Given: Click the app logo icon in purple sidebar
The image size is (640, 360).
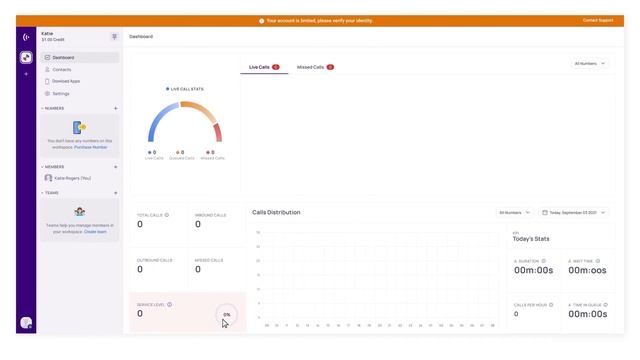Looking at the screenshot, I should click(x=26, y=37).
